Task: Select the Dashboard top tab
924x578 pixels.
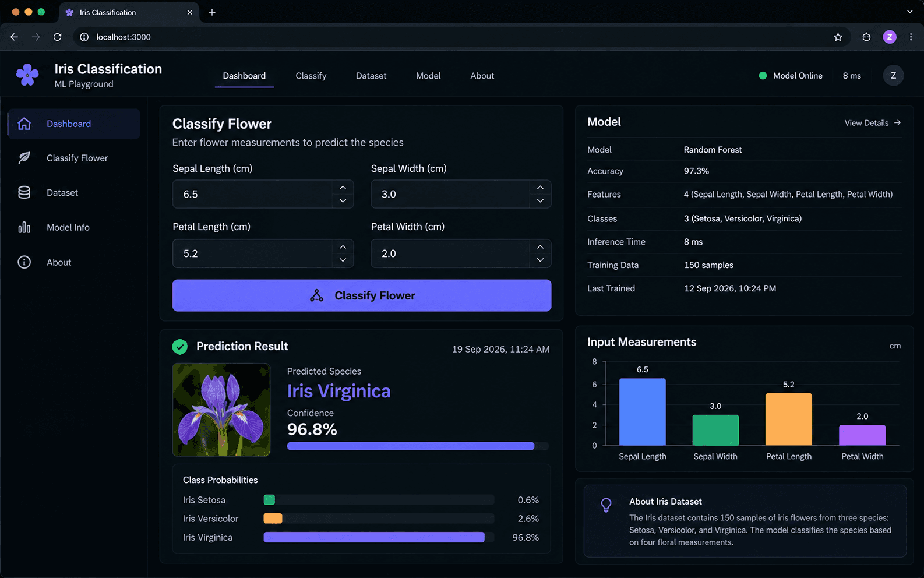Action: (x=244, y=76)
